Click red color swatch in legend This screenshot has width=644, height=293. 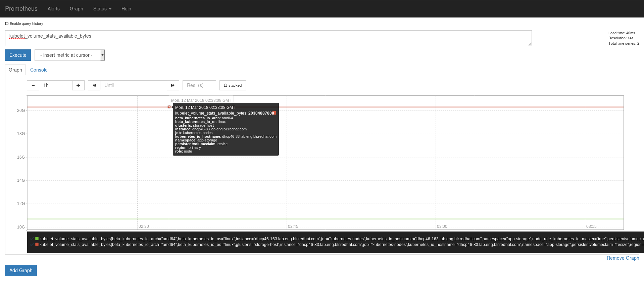point(37,244)
